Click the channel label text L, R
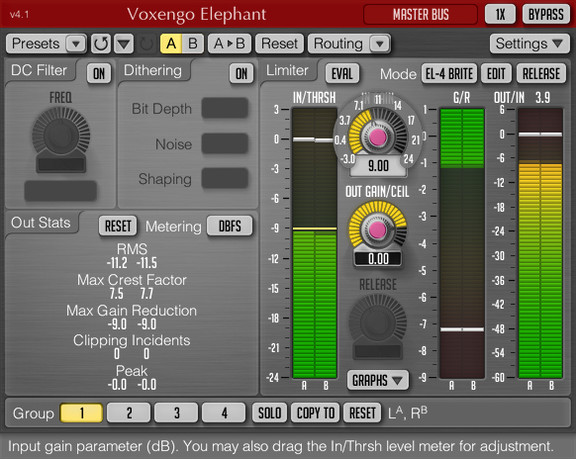 click(408, 413)
